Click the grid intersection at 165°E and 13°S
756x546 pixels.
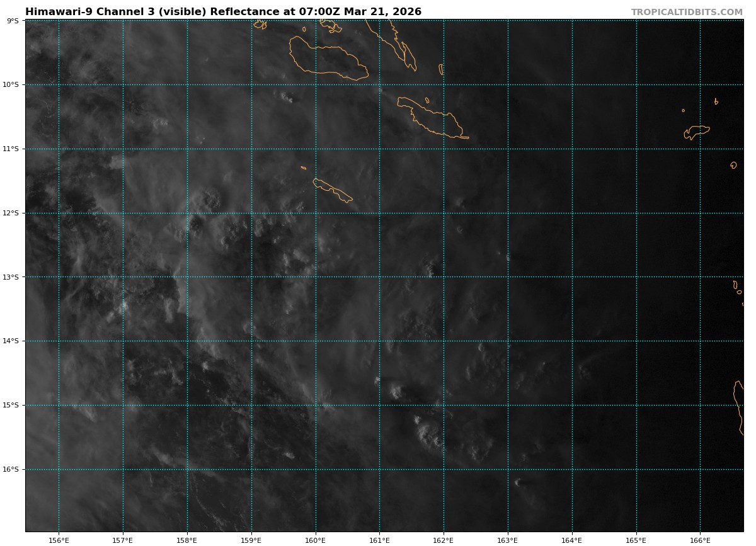coord(636,277)
